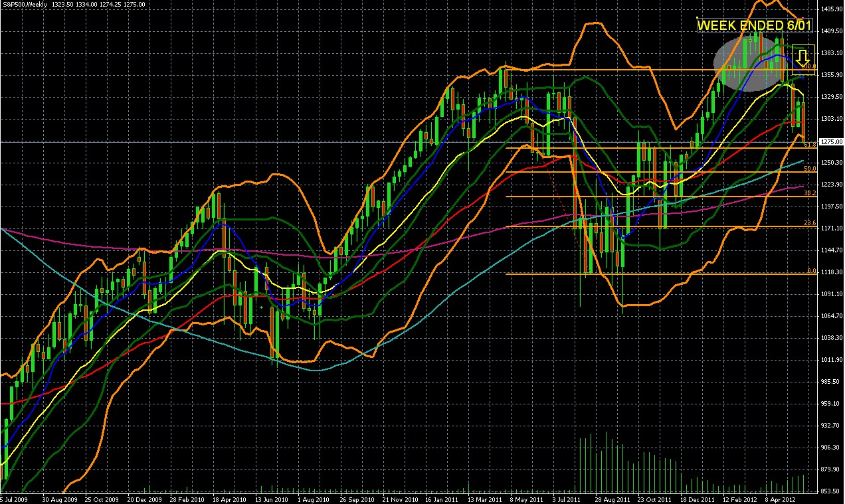Click the 0.0 Fibonacci level label
845x504 pixels.
coord(810,271)
